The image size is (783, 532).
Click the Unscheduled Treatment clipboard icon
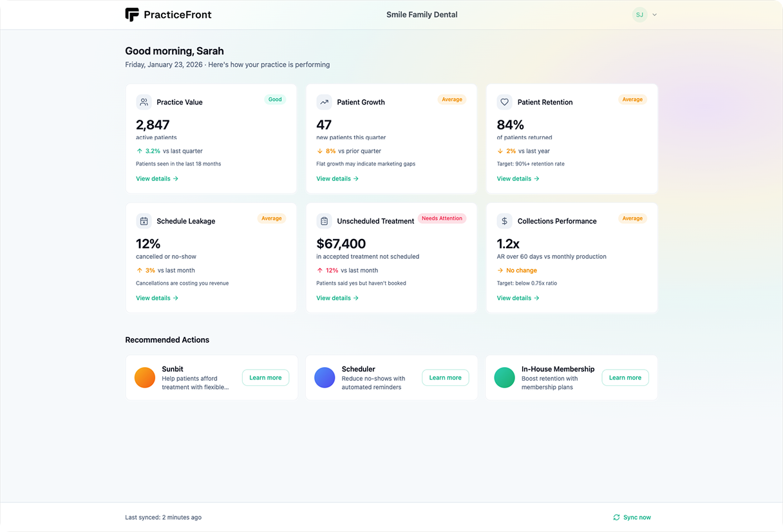pos(324,221)
